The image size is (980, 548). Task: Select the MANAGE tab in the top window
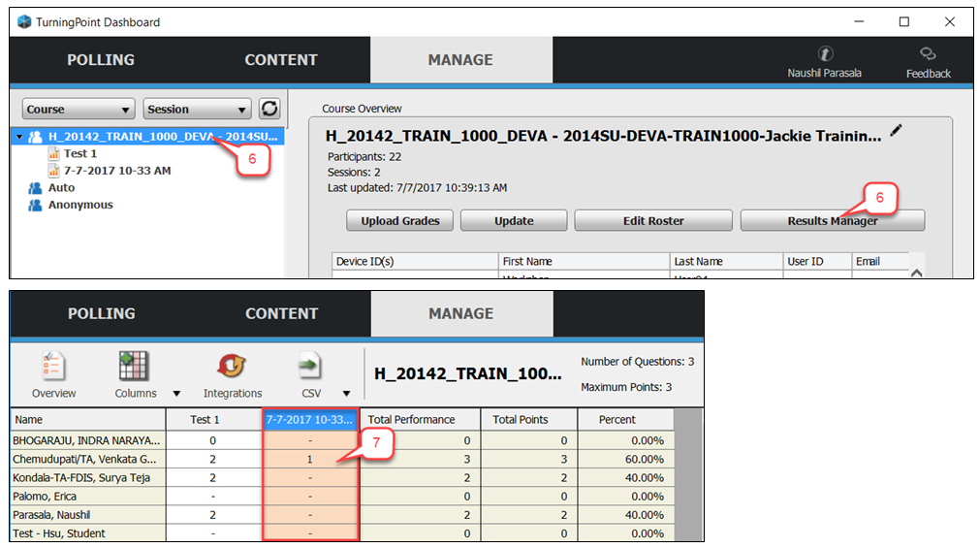click(x=461, y=59)
